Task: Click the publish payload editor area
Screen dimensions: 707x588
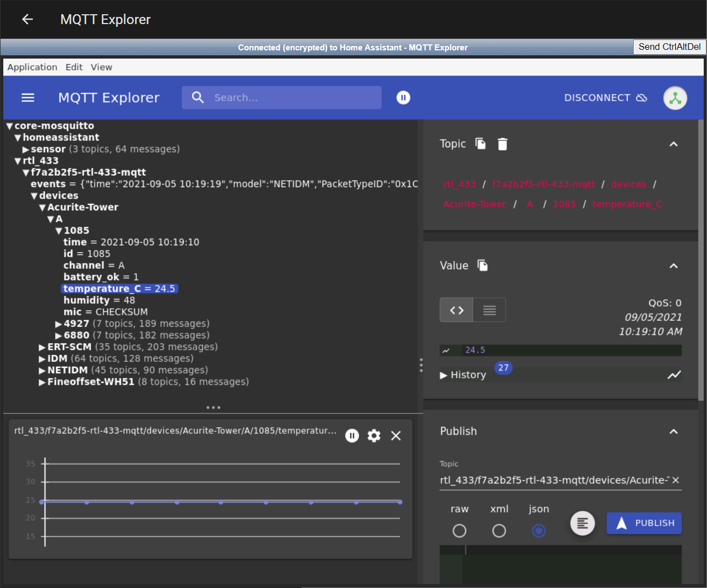Action: (x=561, y=564)
